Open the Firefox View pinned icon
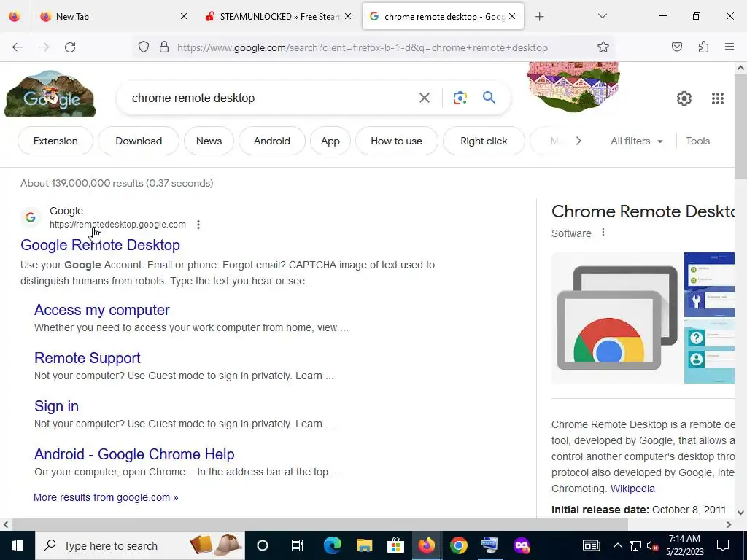Viewport: 747px width, 560px height. (x=15, y=17)
